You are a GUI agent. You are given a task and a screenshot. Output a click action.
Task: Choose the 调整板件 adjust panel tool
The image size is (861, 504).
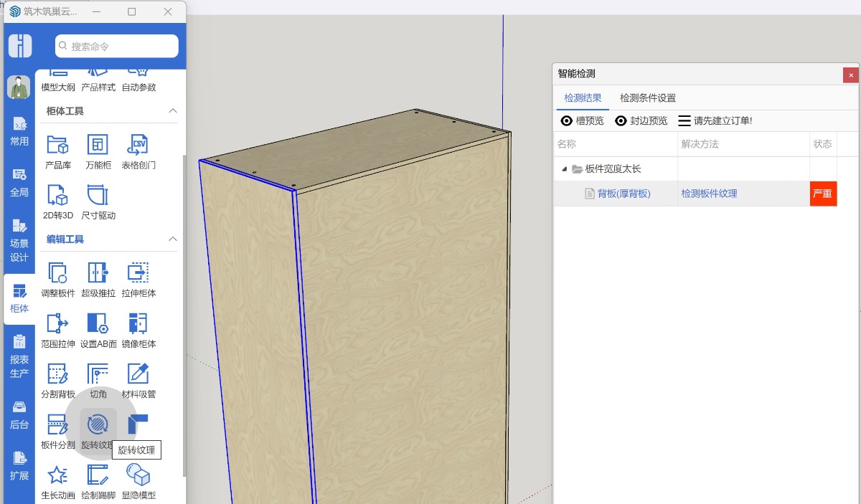coord(57,280)
